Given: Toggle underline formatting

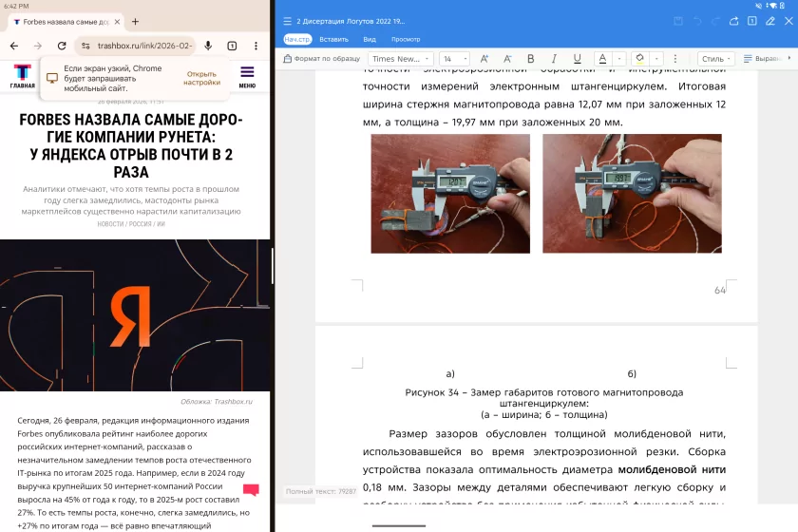Looking at the screenshot, I should click(x=577, y=59).
